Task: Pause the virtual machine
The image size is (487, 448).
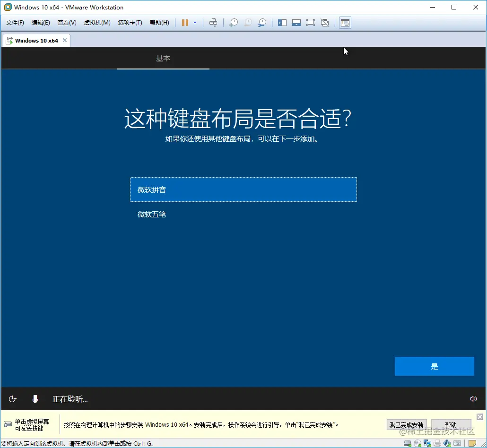Action: 185,23
